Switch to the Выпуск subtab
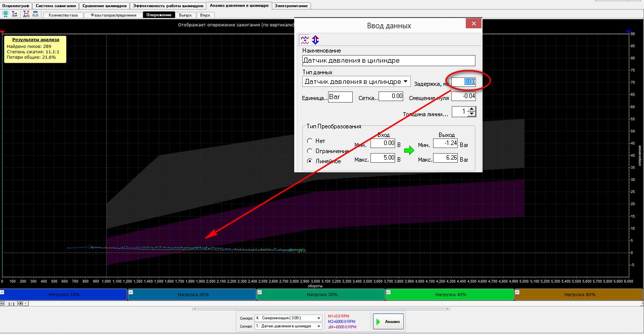 (185, 15)
